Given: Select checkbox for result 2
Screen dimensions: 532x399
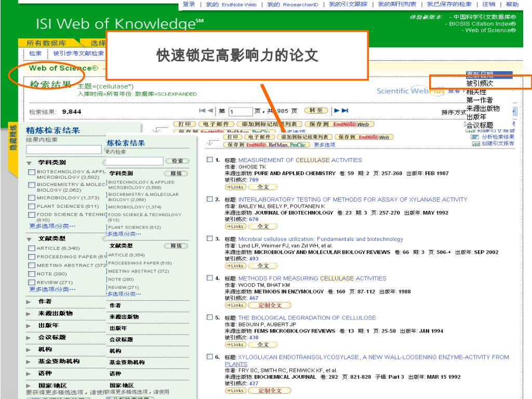Looking at the screenshot, I should point(210,199).
